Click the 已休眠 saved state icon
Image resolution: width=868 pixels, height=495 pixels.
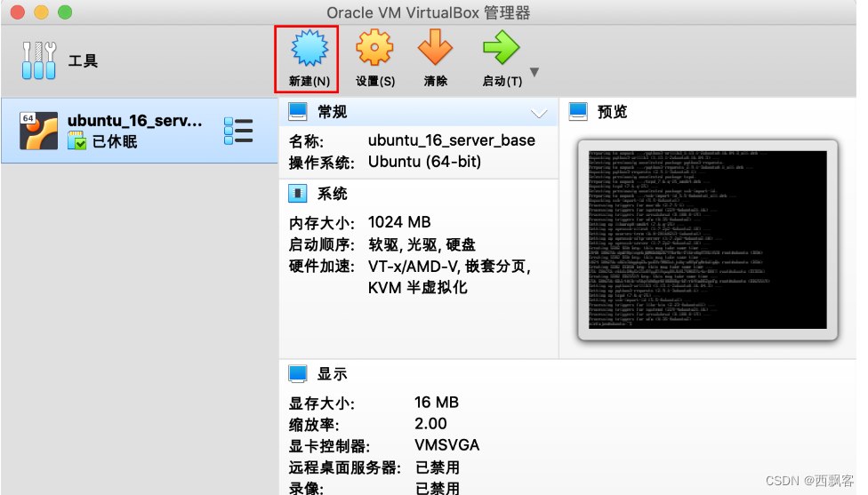77,141
